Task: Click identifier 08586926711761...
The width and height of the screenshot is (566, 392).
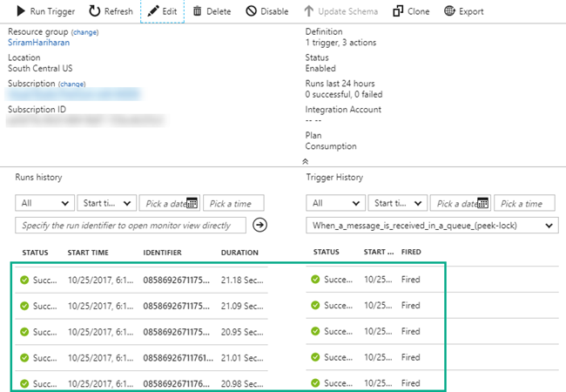Action: [x=178, y=358]
